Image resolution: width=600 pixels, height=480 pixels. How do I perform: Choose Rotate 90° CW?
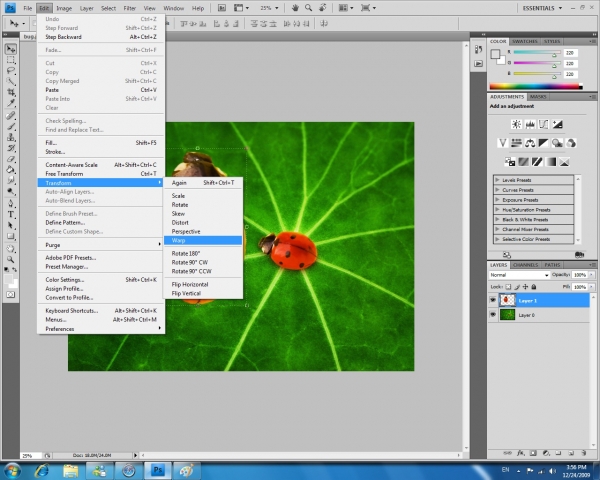click(203, 262)
